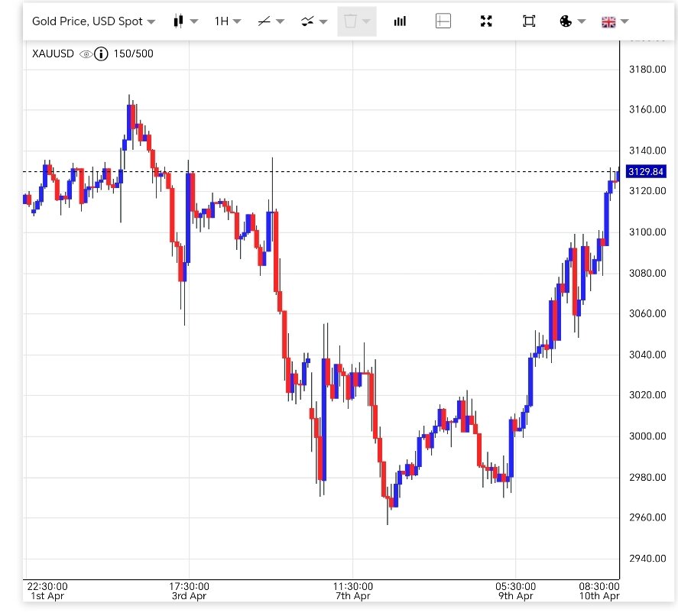Click the 3129.84 current price tag
This screenshot has width=678, height=616.
[x=646, y=171]
